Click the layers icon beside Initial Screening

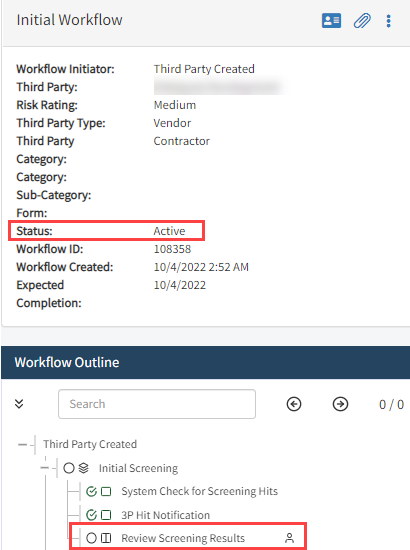pyautogui.click(x=83, y=468)
